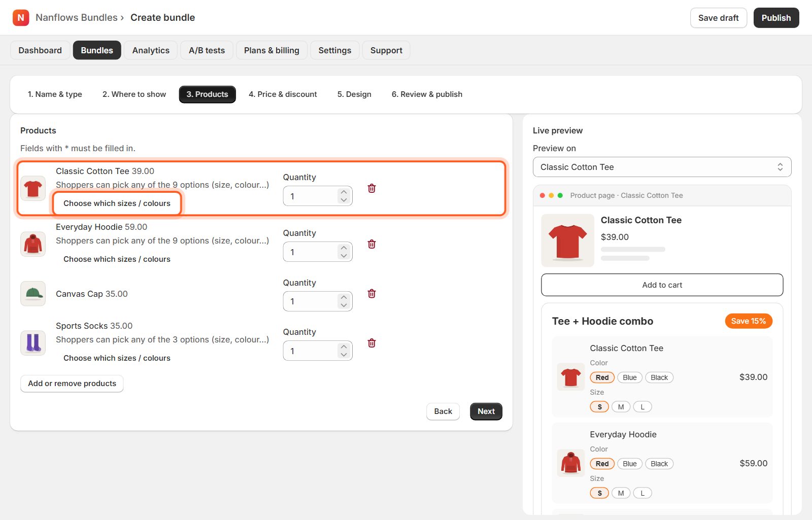Click the Nanflows N logo icon
Image resolution: width=812 pixels, height=520 pixels.
[x=21, y=18]
